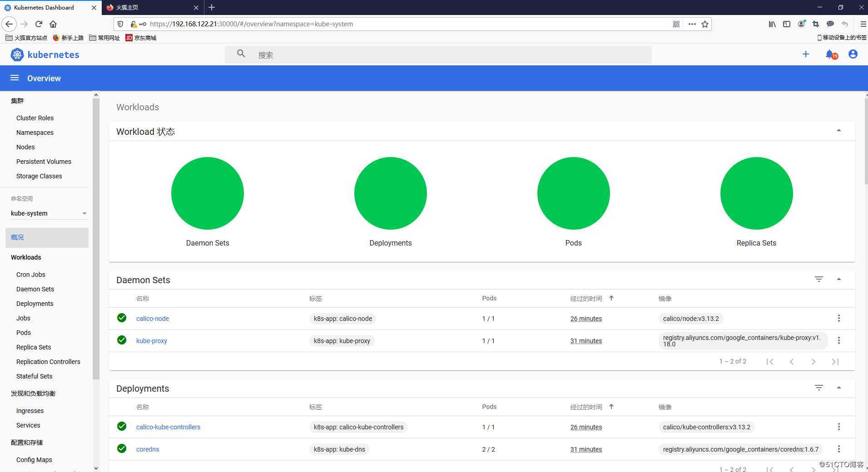The image size is (868, 472).
Task: Collapse the Daemon Sets card
Action: [x=839, y=279]
